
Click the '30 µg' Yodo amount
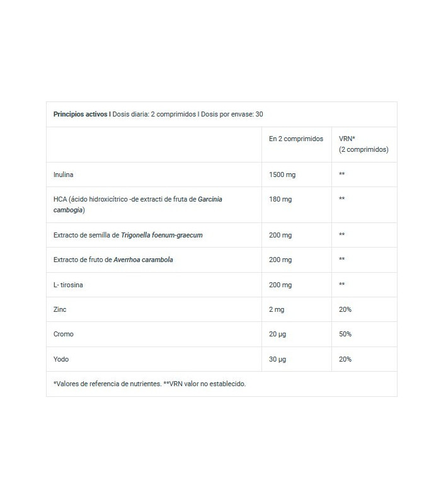click(278, 359)
